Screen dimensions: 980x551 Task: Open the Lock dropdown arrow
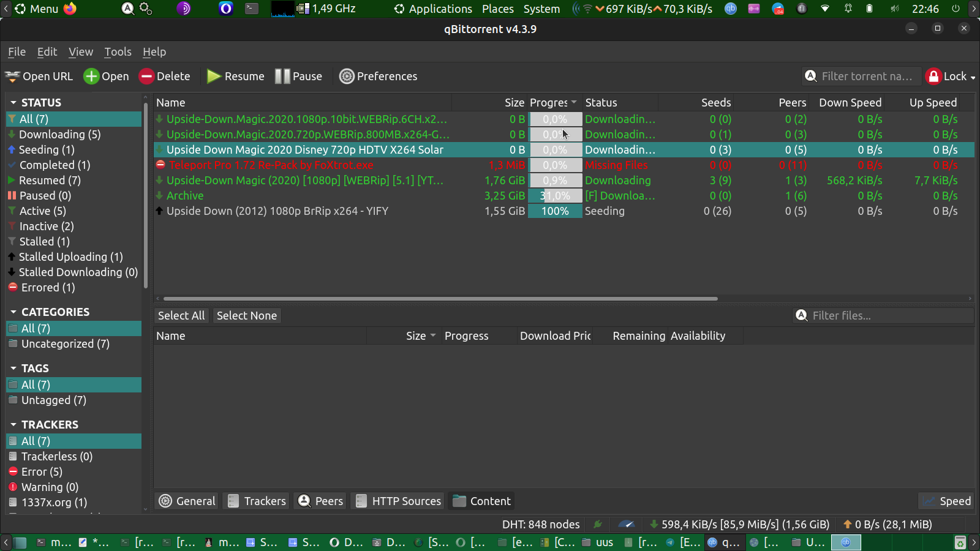click(x=973, y=78)
